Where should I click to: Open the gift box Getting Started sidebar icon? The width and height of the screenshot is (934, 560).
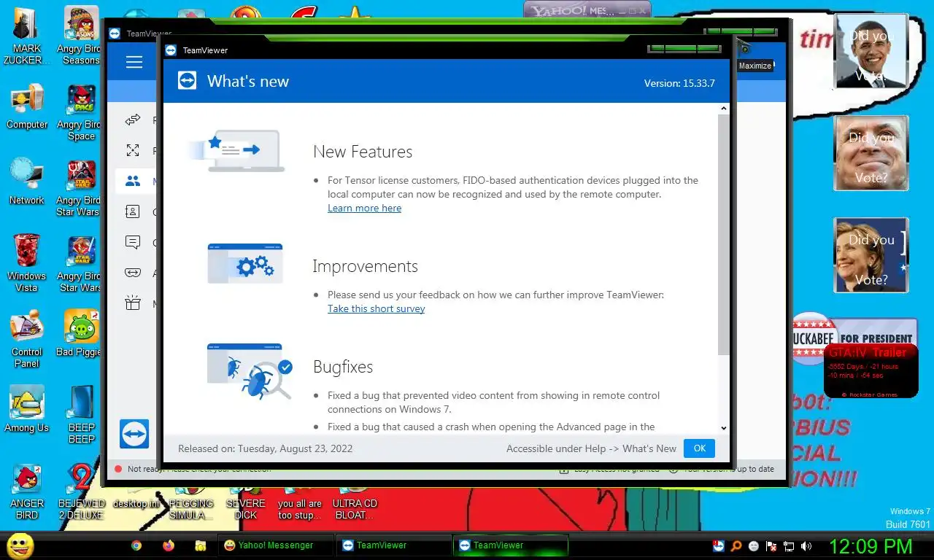(133, 303)
